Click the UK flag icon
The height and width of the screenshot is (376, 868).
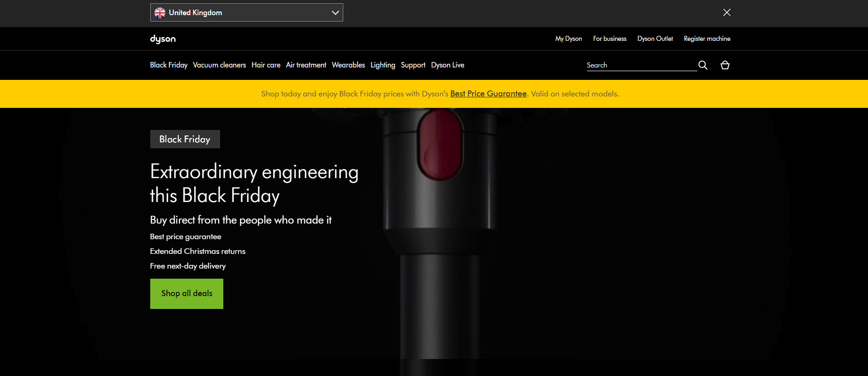coord(160,12)
